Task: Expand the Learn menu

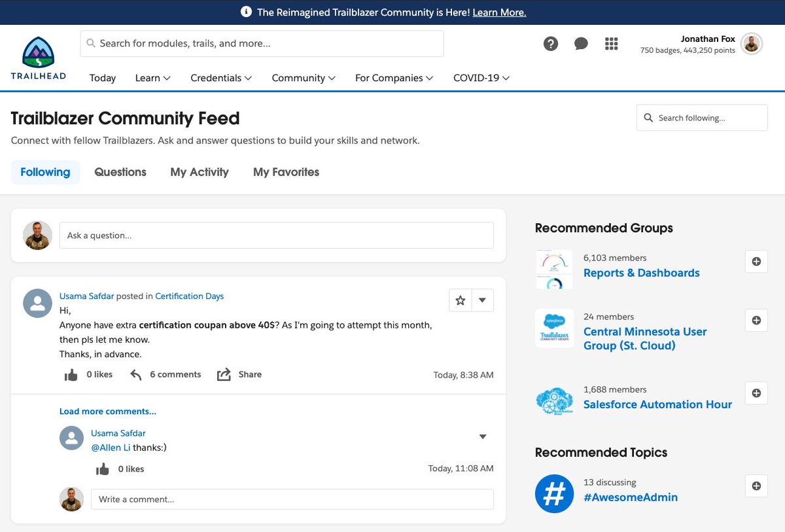Action: pyautogui.click(x=153, y=78)
